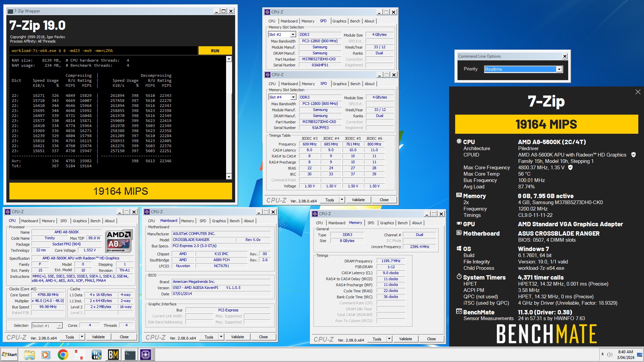
Task: Click the volume speaker tray icon
Action: coord(610,355)
